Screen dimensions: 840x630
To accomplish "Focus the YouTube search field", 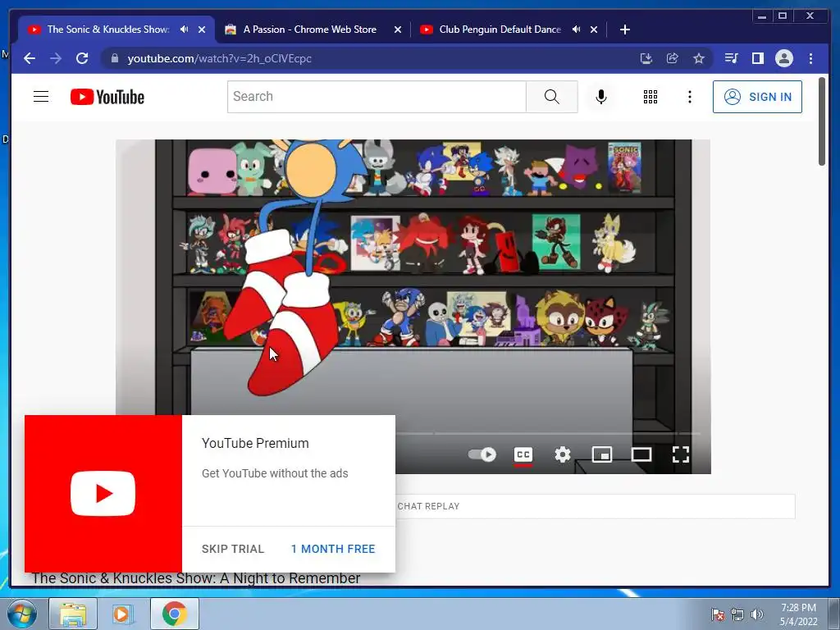I will pos(377,97).
